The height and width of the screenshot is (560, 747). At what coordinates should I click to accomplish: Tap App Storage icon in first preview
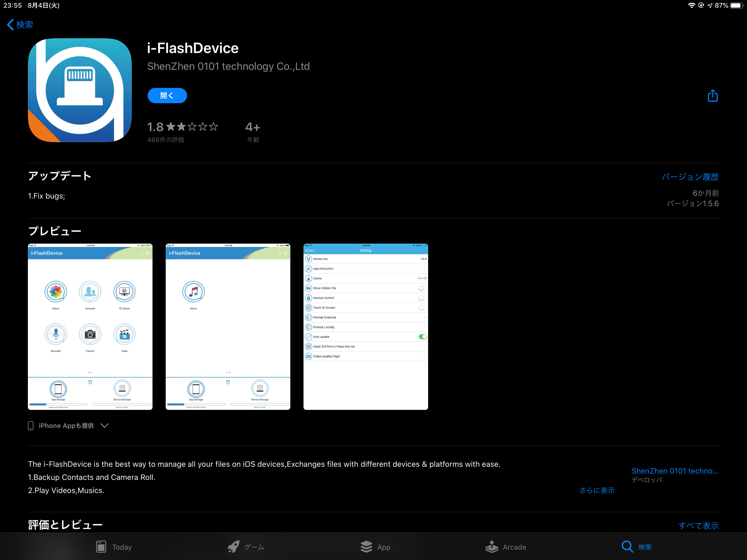[58, 389]
